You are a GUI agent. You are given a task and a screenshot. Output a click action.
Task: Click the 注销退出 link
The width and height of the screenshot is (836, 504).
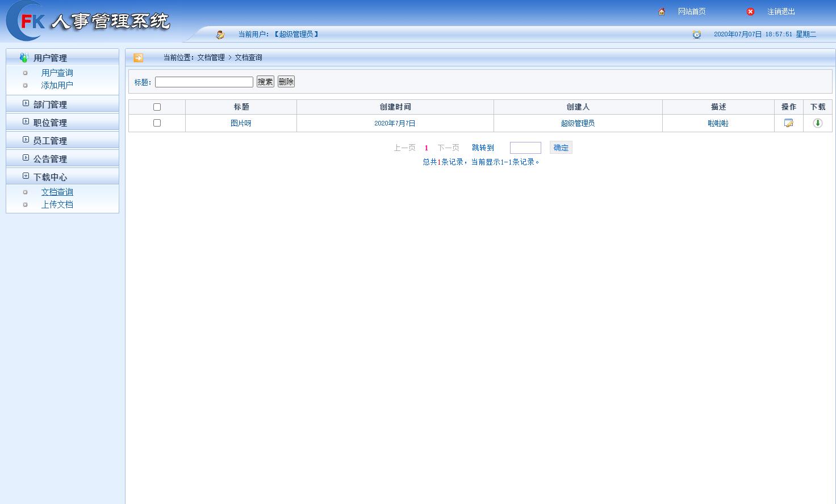(781, 12)
